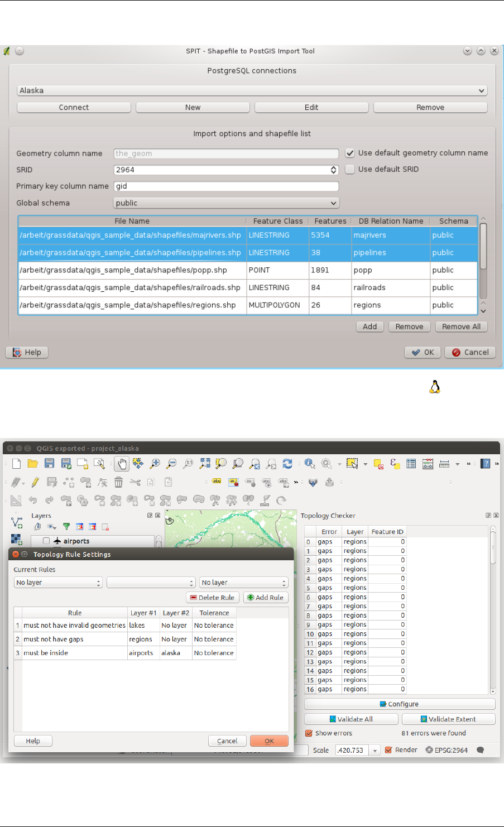Click the Edit connection button

[x=311, y=107]
